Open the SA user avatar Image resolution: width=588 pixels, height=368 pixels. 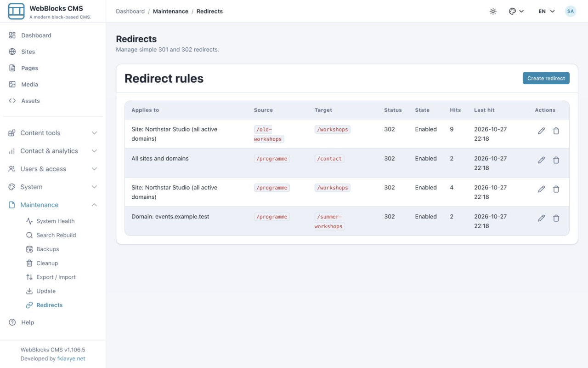[x=570, y=11]
